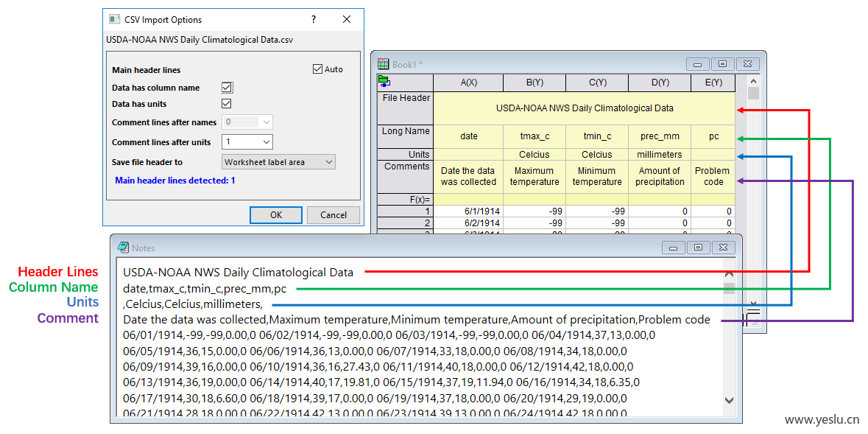
Task: Minimize the Book1 window
Action: point(697,64)
